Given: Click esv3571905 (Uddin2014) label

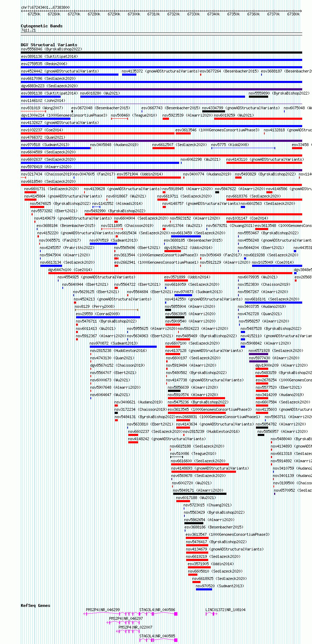Looking at the screenshot, I should [x=211, y=564].
